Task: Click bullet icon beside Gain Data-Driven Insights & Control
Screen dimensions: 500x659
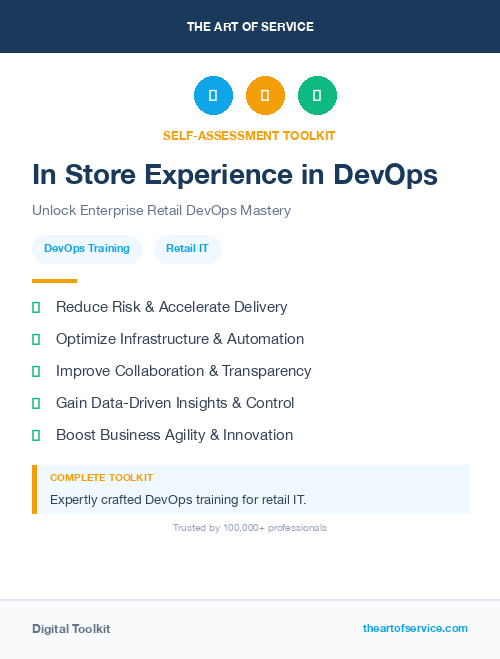Action: [x=36, y=403]
